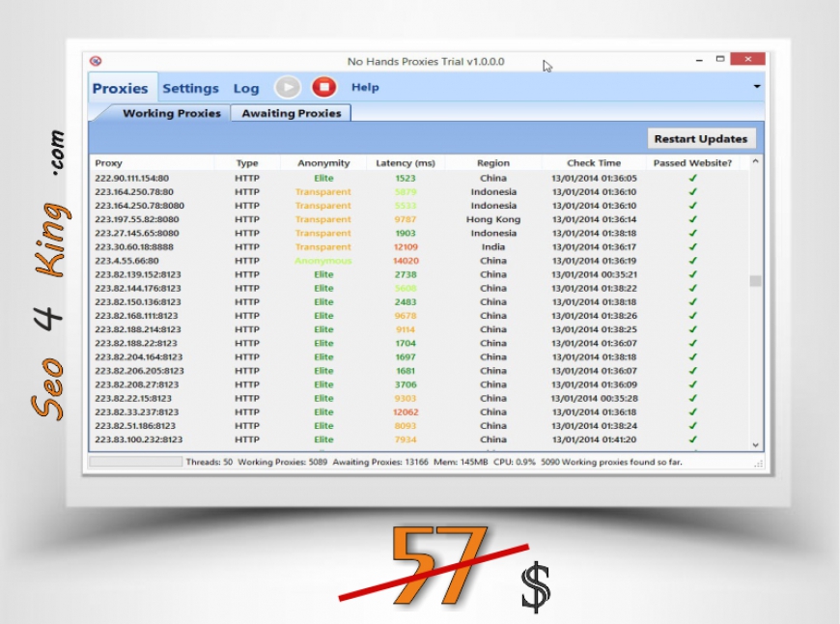Select proxy row 223.164.250.78:8080
840x624 pixels.
(x=419, y=206)
